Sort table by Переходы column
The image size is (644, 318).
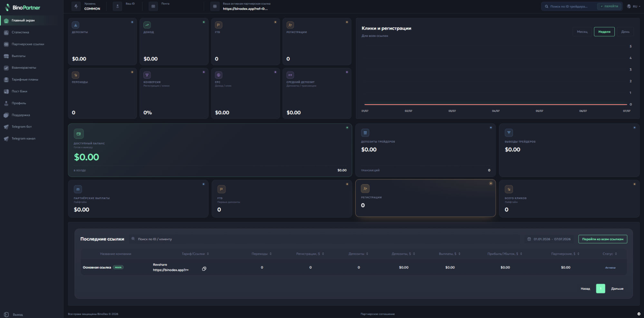tap(261, 254)
